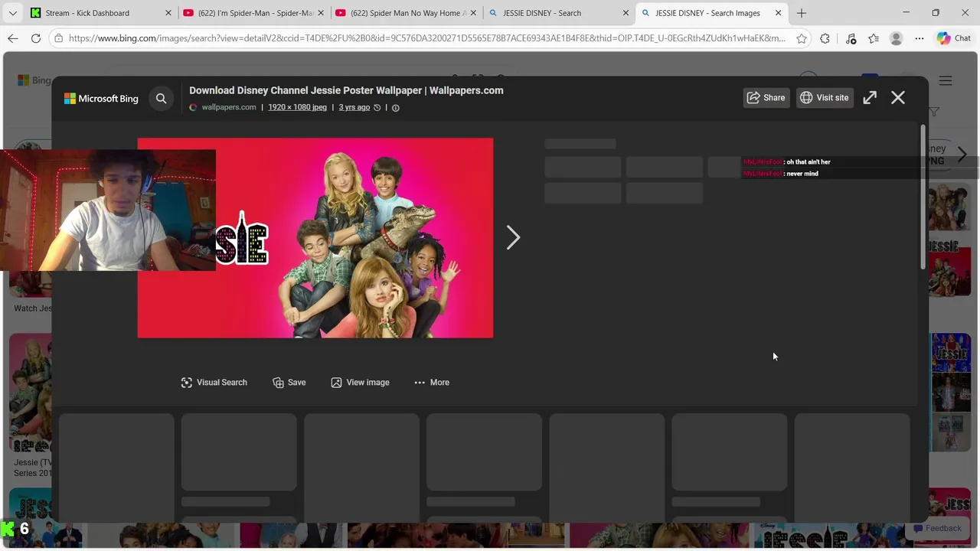Close the I'm Spider-Man tab

pyautogui.click(x=321, y=13)
